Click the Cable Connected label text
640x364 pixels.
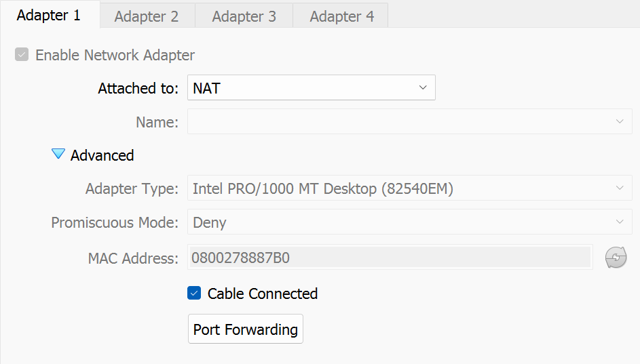point(263,294)
